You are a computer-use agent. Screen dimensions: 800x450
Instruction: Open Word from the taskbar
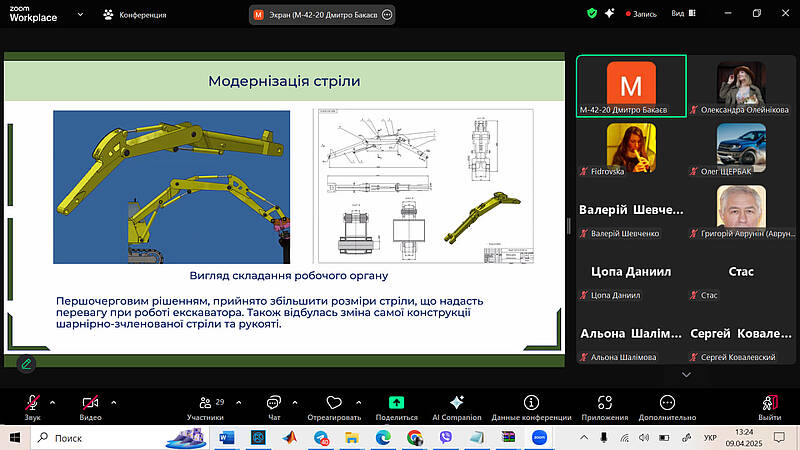[x=226, y=438]
